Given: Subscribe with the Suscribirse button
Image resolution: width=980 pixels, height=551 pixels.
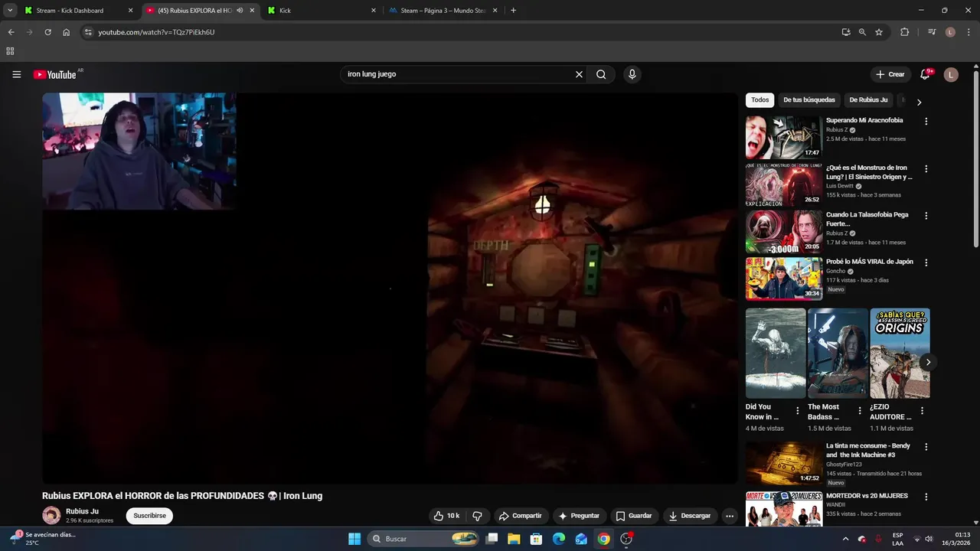Looking at the screenshot, I should (149, 516).
